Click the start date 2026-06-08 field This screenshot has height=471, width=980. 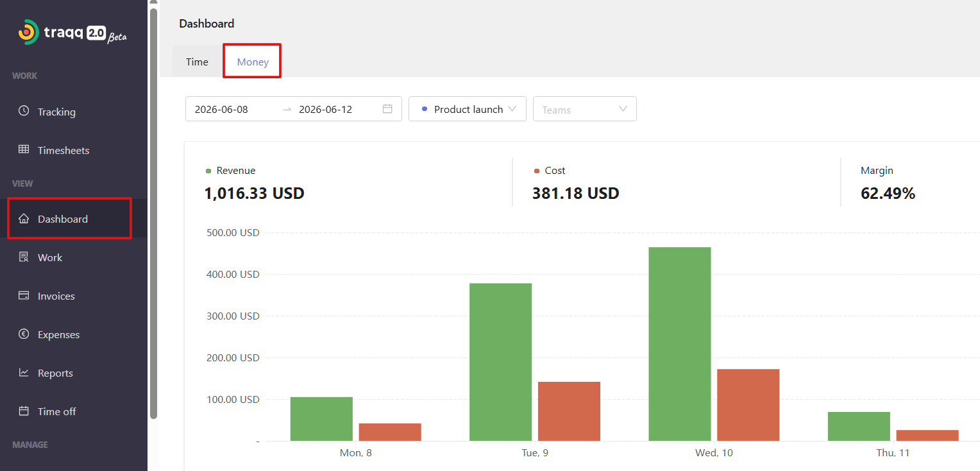(221, 109)
